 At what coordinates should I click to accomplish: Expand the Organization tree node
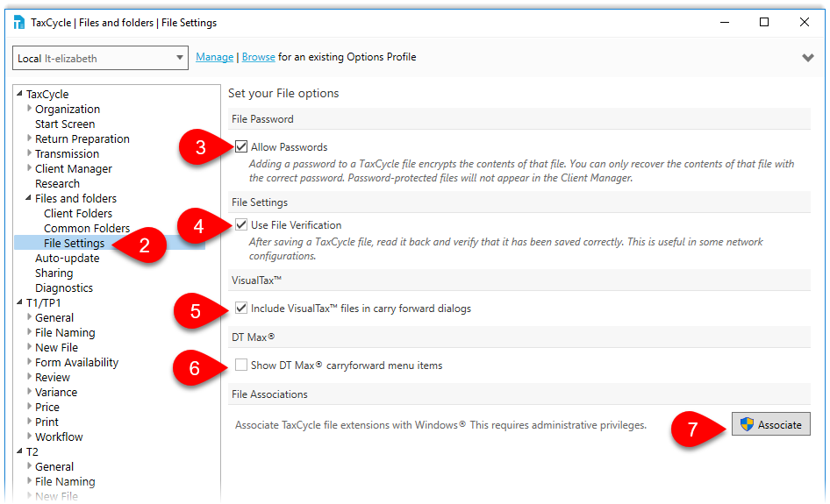point(30,109)
